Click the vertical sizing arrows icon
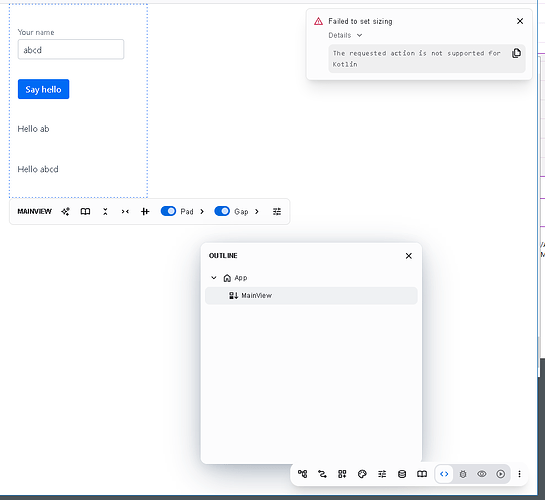Image resolution: width=545 pixels, height=500 pixels. click(105, 211)
